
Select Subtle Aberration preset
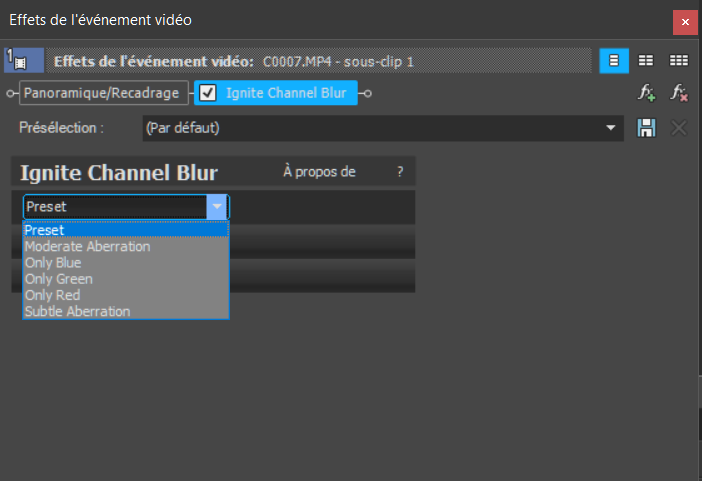pos(126,311)
